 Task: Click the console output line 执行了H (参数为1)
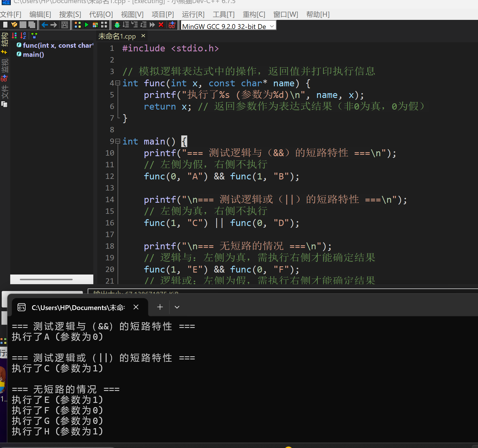coord(57,432)
